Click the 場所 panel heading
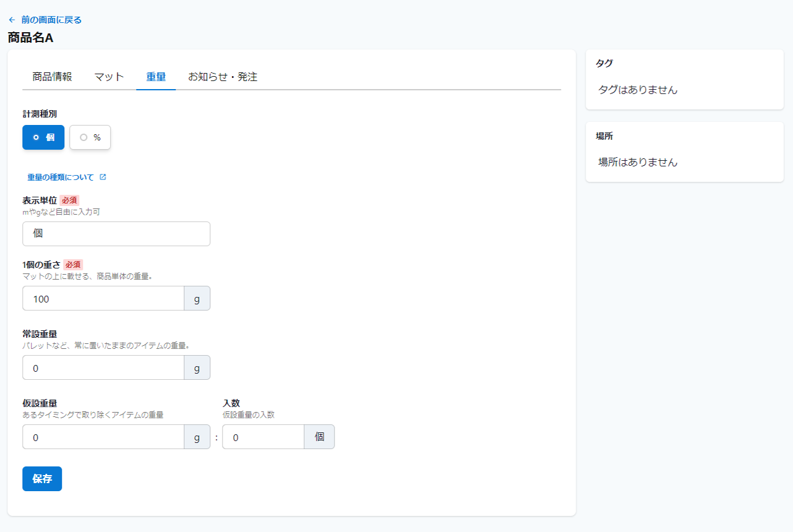793x532 pixels. pyautogui.click(x=604, y=136)
